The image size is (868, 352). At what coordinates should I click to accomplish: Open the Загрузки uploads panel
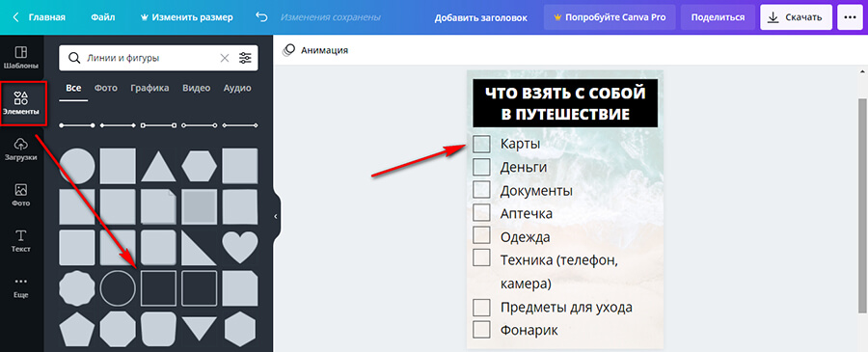click(21, 149)
